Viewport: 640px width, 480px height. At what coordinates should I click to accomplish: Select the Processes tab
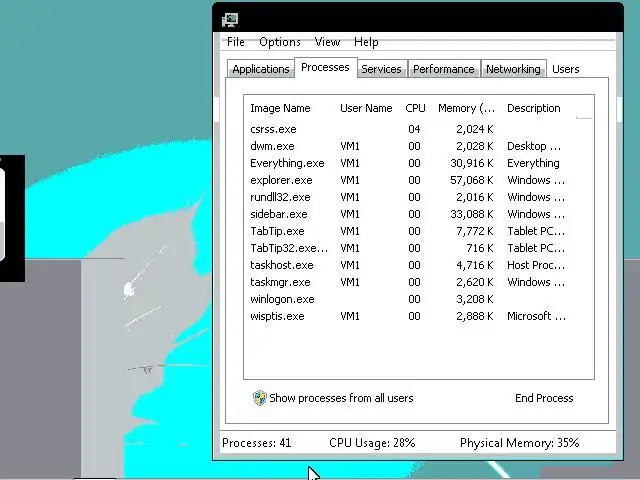[x=325, y=67]
